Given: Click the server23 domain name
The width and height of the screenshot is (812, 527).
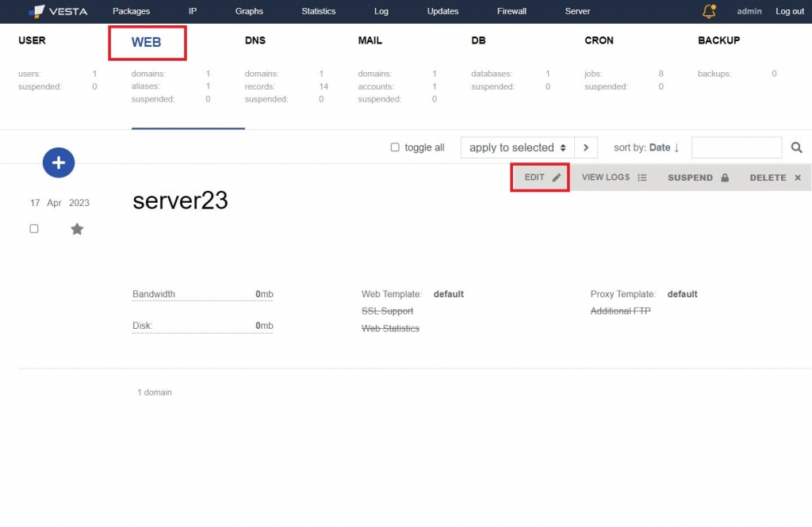Looking at the screenshot, I should (180, 200).
